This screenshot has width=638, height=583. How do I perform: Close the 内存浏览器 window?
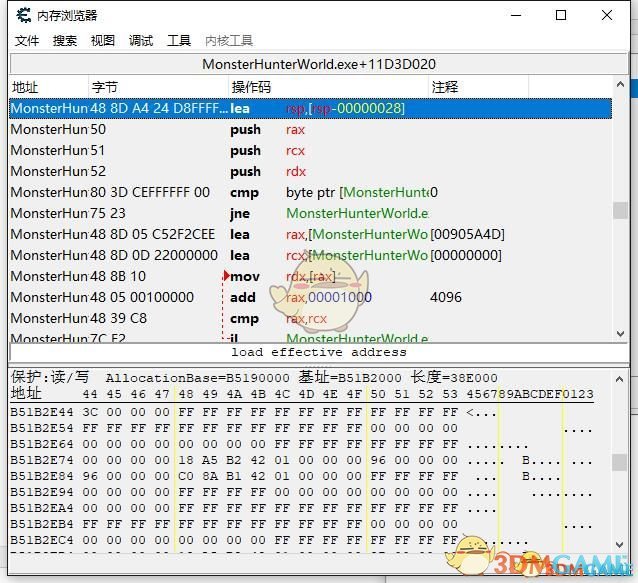pyautogui.click(x=607, y=15)
